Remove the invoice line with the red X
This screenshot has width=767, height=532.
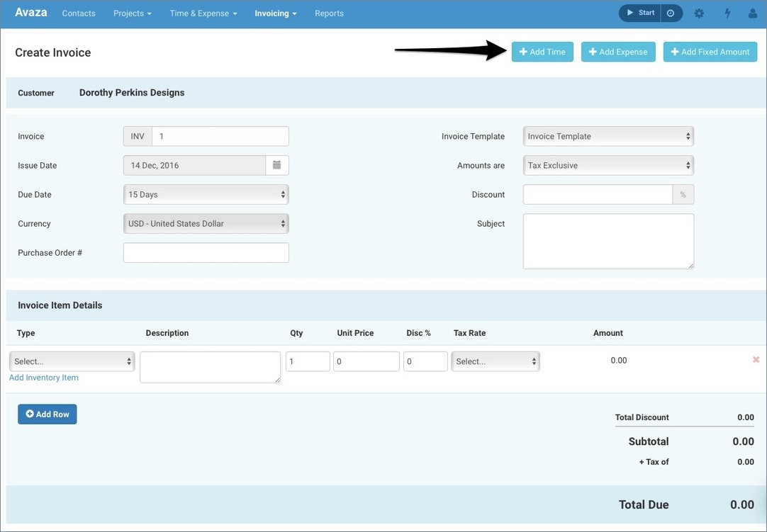(x=756, y=359)
